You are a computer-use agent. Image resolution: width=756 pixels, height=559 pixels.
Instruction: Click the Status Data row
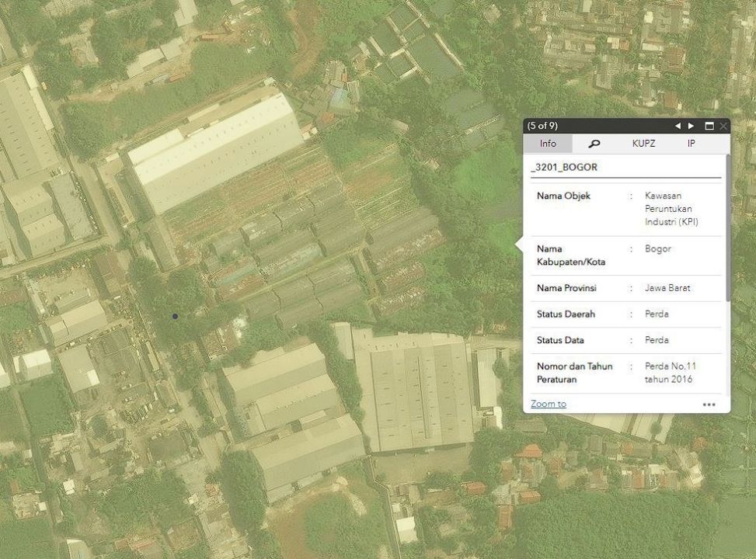click(625, 340)
